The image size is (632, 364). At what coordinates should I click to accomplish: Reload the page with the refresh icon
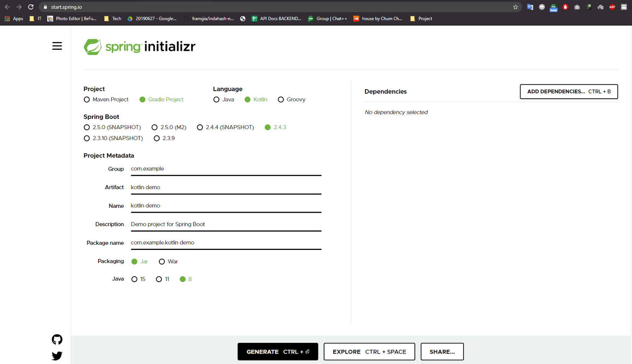(x=31, y=7)
